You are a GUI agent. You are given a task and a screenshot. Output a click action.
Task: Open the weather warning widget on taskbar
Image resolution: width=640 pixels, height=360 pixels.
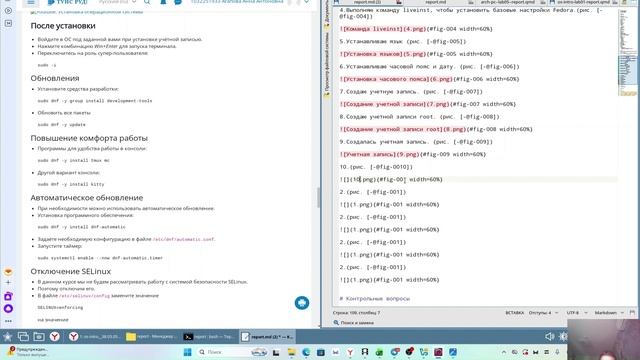click(x=27, y=352)
